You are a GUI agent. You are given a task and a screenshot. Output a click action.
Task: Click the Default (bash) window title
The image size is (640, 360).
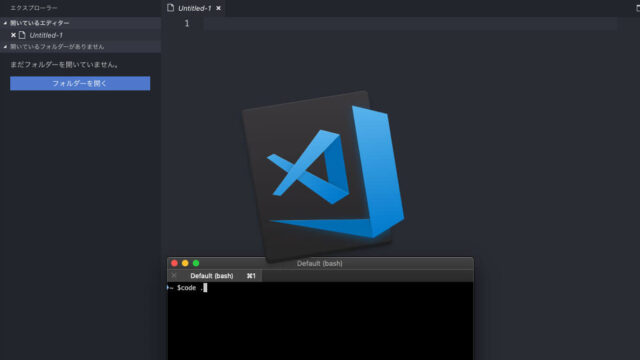coord(320,264)
